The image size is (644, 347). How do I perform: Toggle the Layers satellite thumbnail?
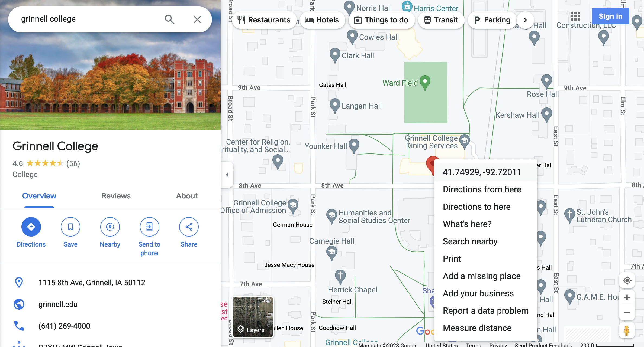click(x=253, y=317)
